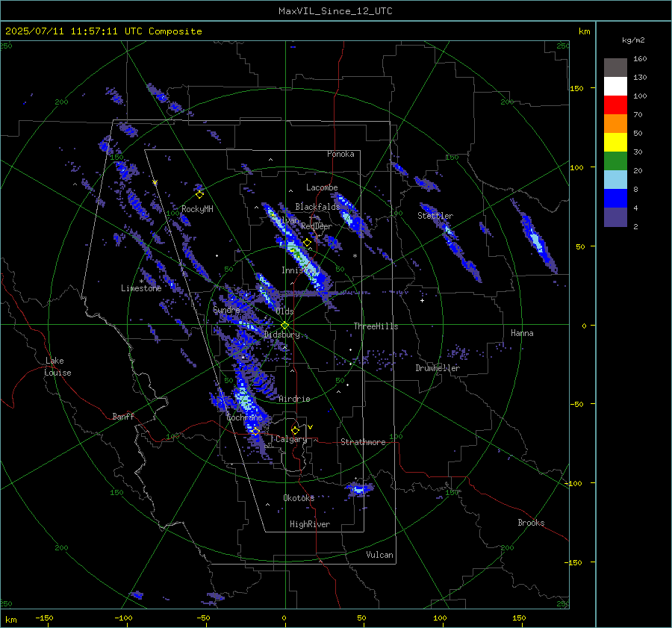Click the Calgary city label
The width and height of the screenshot is (672, 628).
[x=291, y=439]
